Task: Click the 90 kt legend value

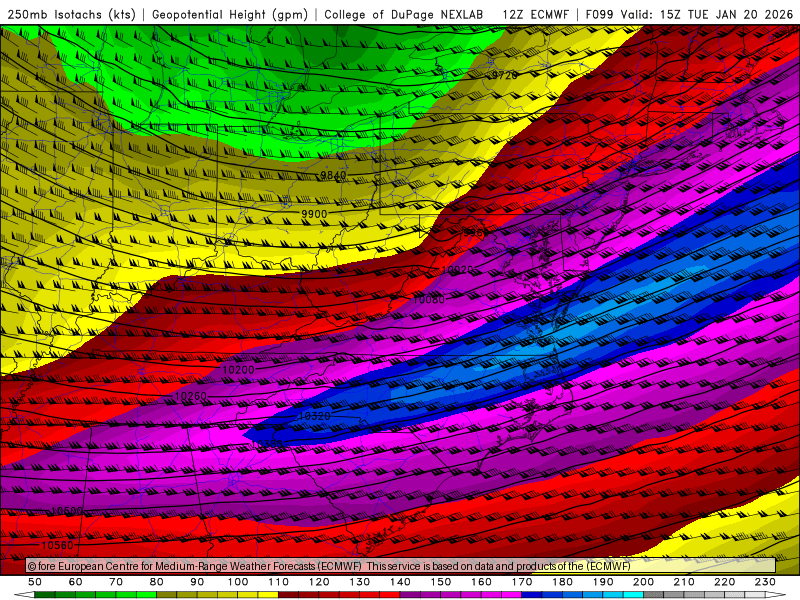Action: click(197, 582)
